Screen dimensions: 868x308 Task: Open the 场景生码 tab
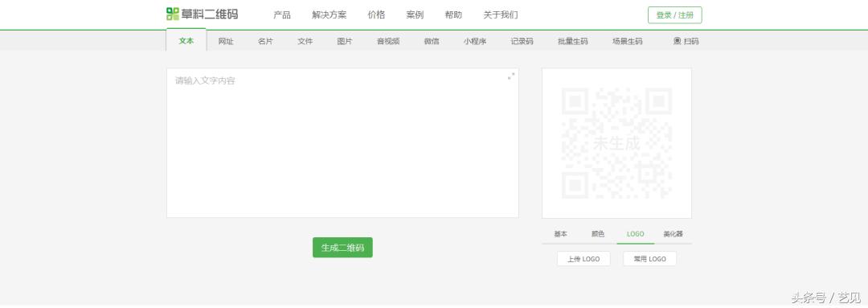(628, 41)
